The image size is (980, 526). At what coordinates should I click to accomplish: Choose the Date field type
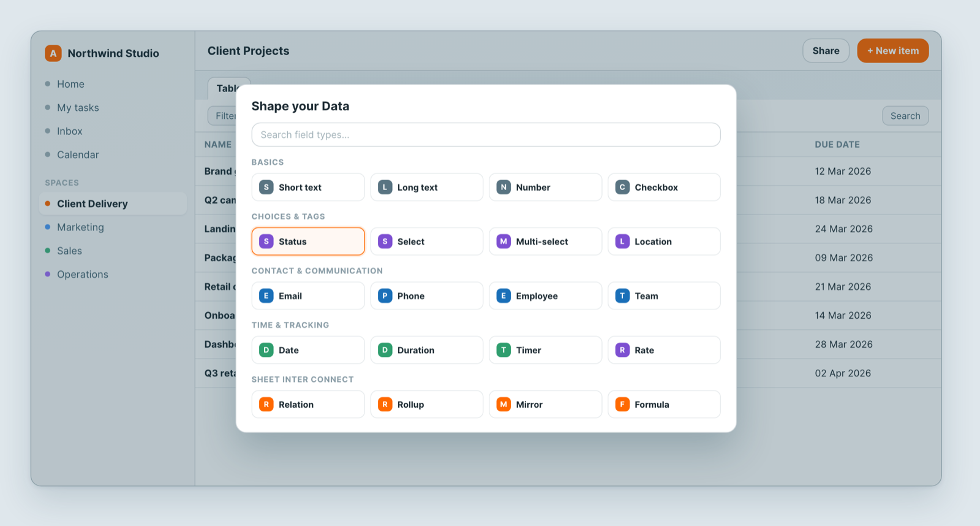(308, 350)
